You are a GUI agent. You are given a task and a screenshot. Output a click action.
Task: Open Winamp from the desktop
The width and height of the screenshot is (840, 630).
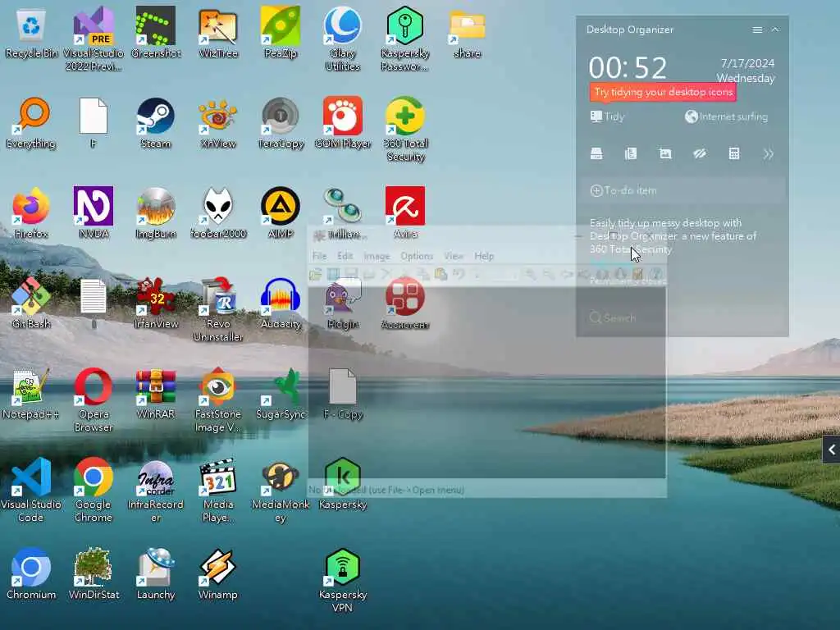coord(217,573)
